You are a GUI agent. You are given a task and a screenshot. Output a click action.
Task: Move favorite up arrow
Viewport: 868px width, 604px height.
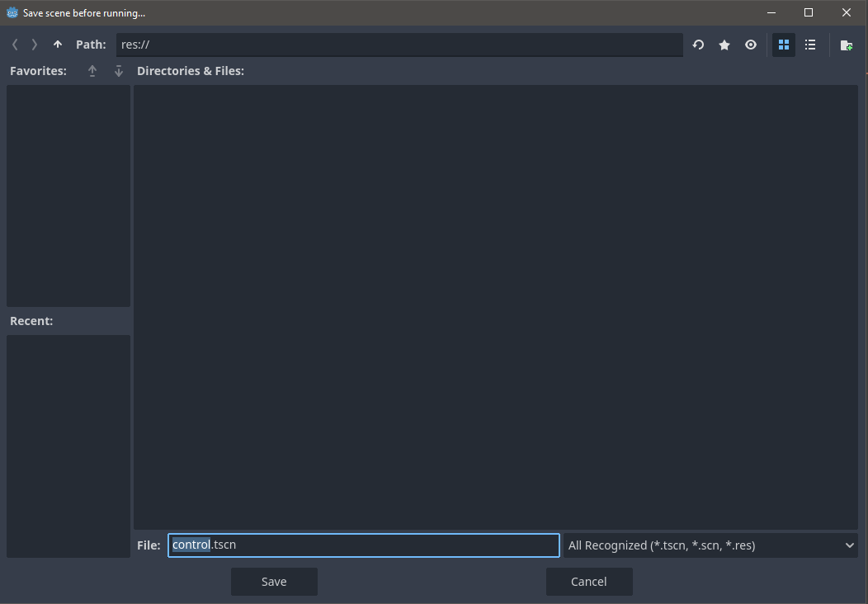point(92,71)
